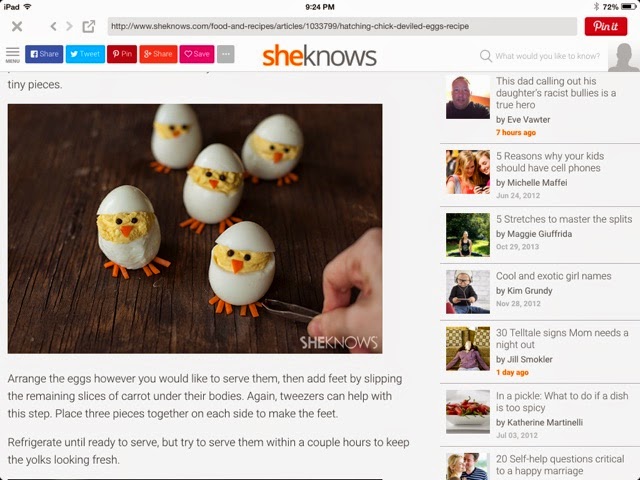This screenshot has height=480, width=640.
Task: Click the red Pin it button
Action: pyautogui.click(x=605, y=27)
